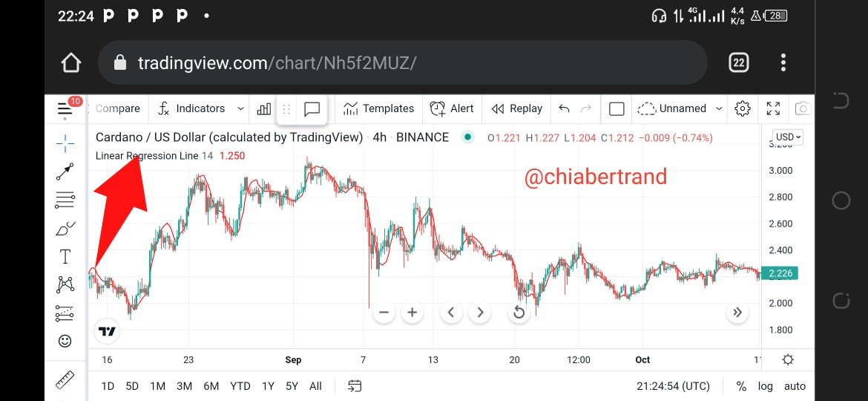
Task: Select the trend line drawing tool
Action: tap(65, 172)
